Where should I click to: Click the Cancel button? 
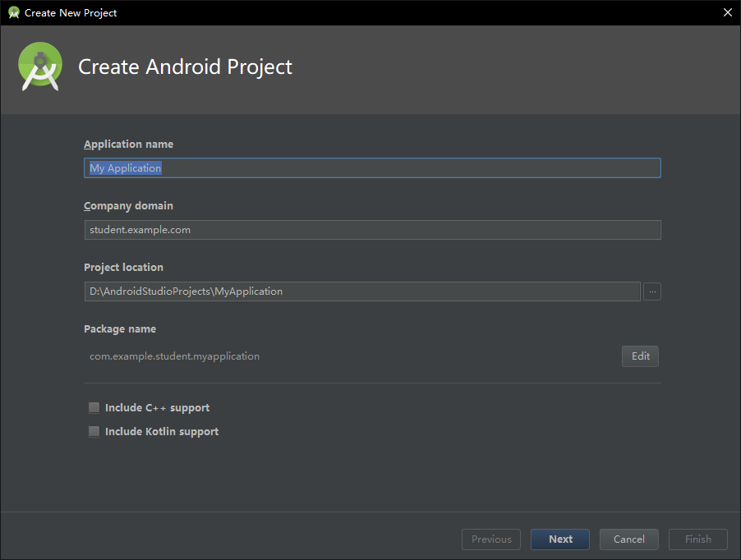tap(629, 539)
